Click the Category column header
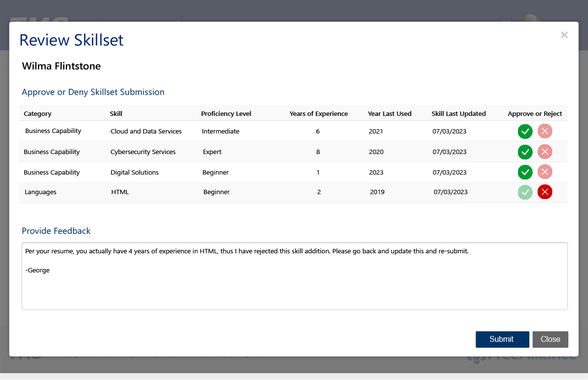The width and height of the screenshot is (588, 380). point(38,114)
